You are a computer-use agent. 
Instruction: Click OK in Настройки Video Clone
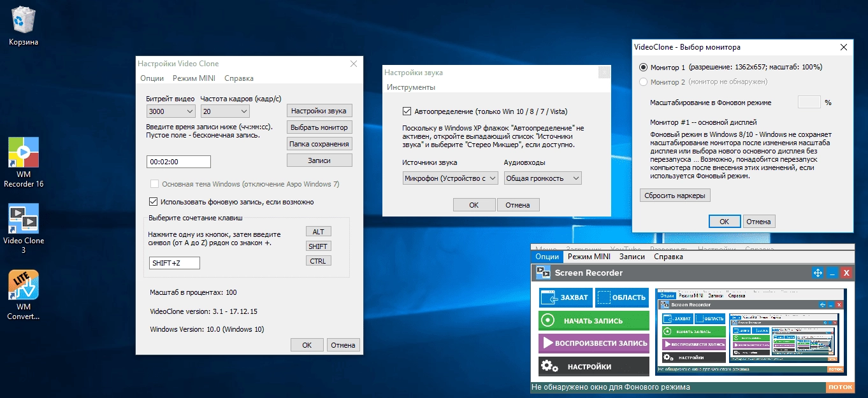click(x=307, y=345)
